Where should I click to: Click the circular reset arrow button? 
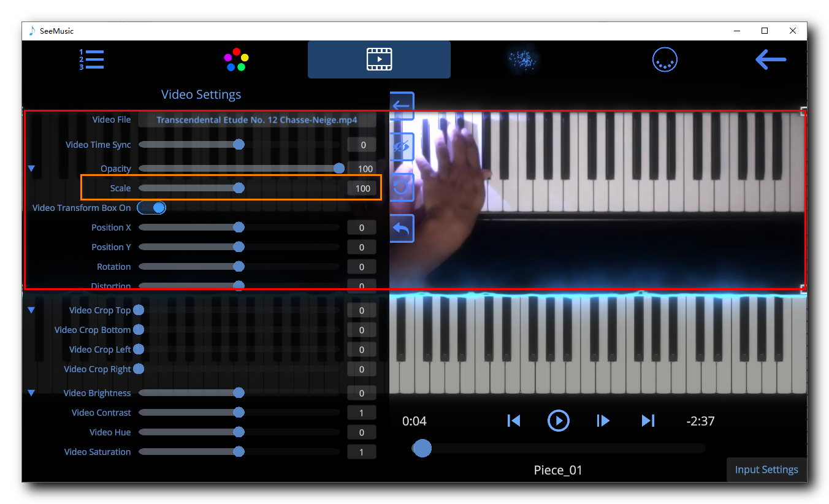tap(402, 187)
